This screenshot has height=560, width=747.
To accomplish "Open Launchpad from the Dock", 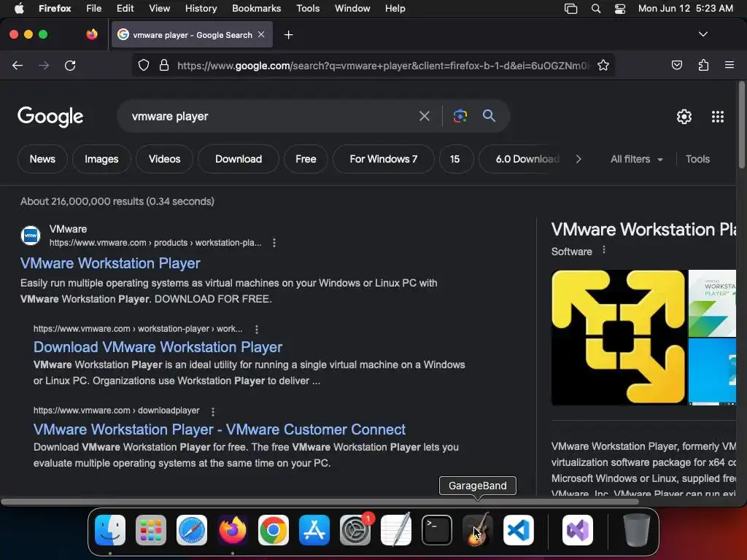I will [150, 530].
